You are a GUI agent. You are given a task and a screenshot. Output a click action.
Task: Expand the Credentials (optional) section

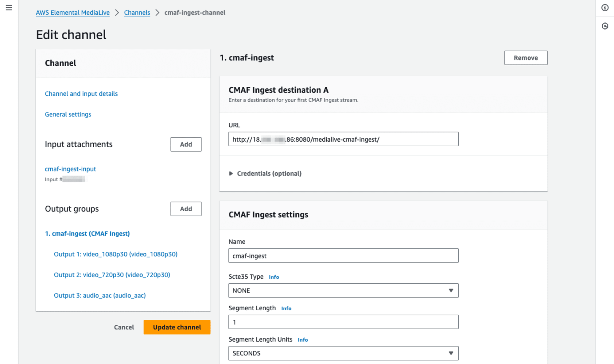(x=265, y=174)
